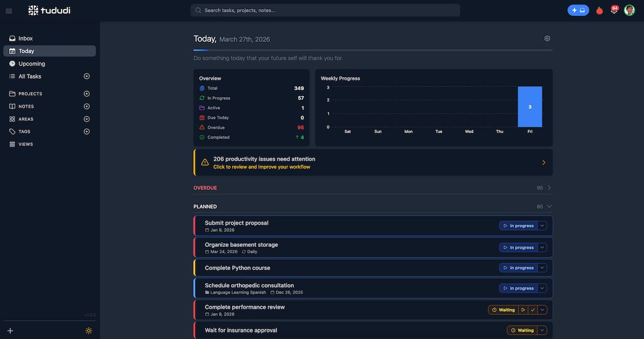This screenshot has height=339, width=644.
Task: Collapse the PLANNED section chevron
Action: coord(549,207)
